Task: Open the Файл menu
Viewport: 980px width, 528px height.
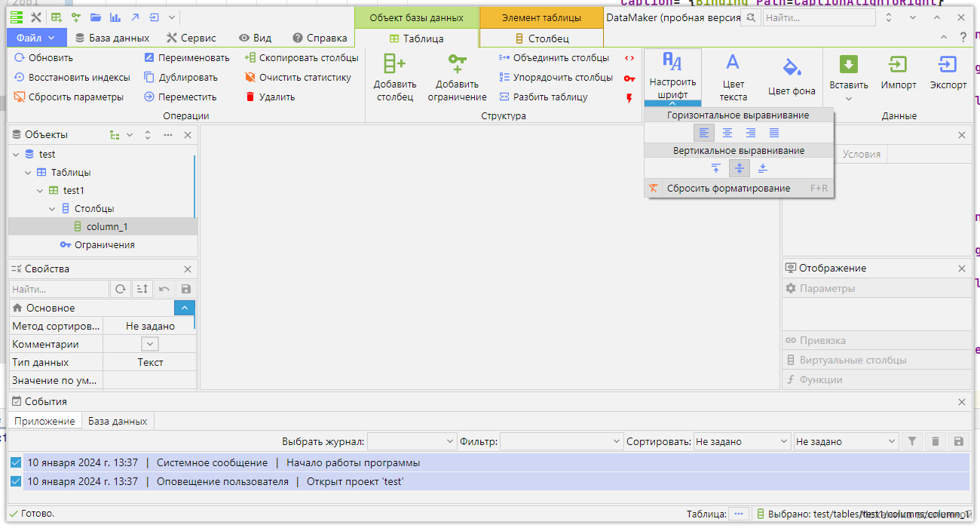Action: [36, 38]
